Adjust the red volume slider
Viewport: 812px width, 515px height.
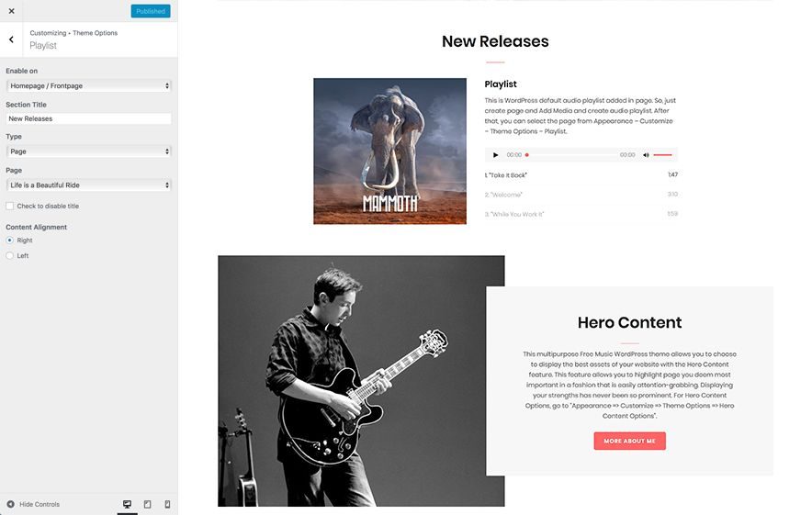[662, 155]
